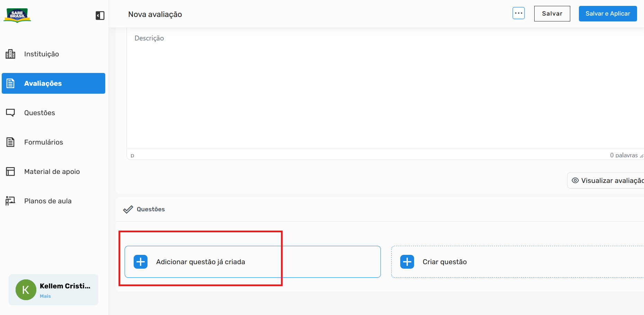The width and height of the screenshot is (644, 315).
Task: Collapse the sidebar with the panel icon
Action: coord(100,16)
